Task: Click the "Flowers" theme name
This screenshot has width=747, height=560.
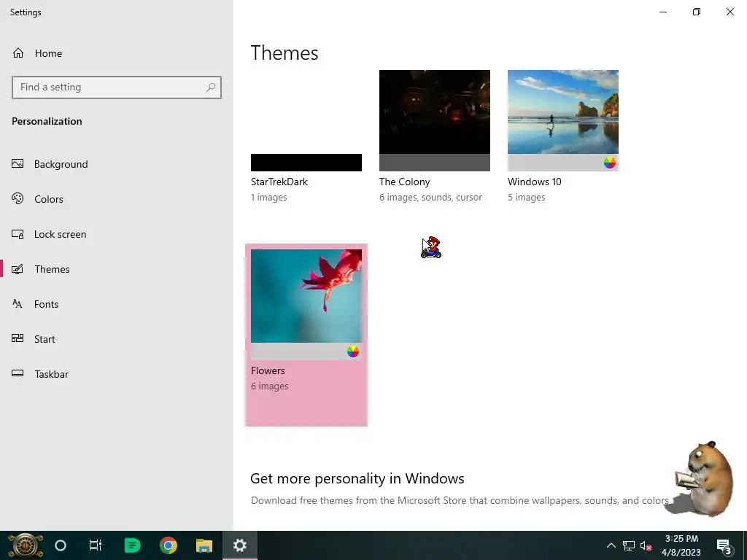Action: coord(268,370)
